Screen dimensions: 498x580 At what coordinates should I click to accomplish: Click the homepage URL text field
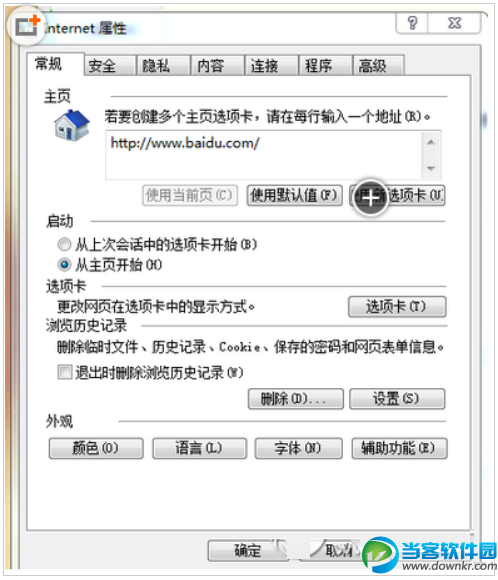coord(263,155)
